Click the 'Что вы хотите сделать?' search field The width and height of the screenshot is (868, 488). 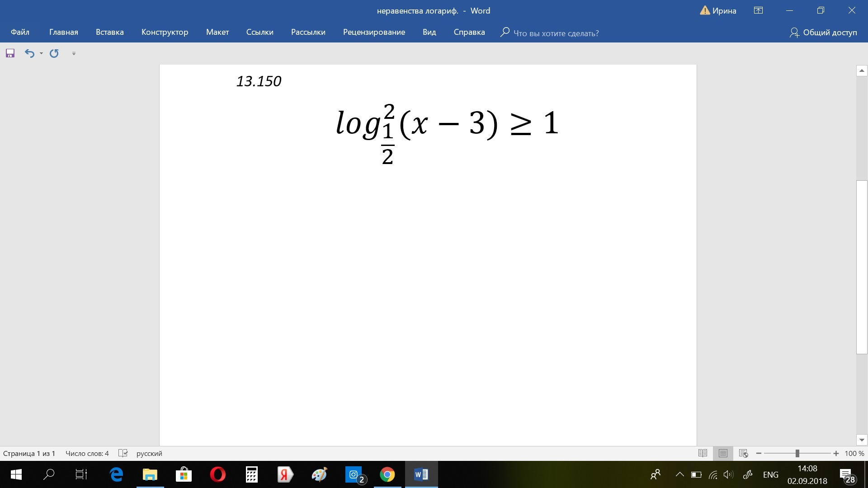556,33
